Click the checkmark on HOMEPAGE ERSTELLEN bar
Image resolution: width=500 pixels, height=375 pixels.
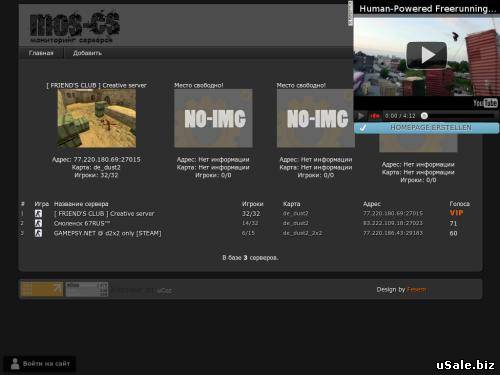[x=363, y=128]
